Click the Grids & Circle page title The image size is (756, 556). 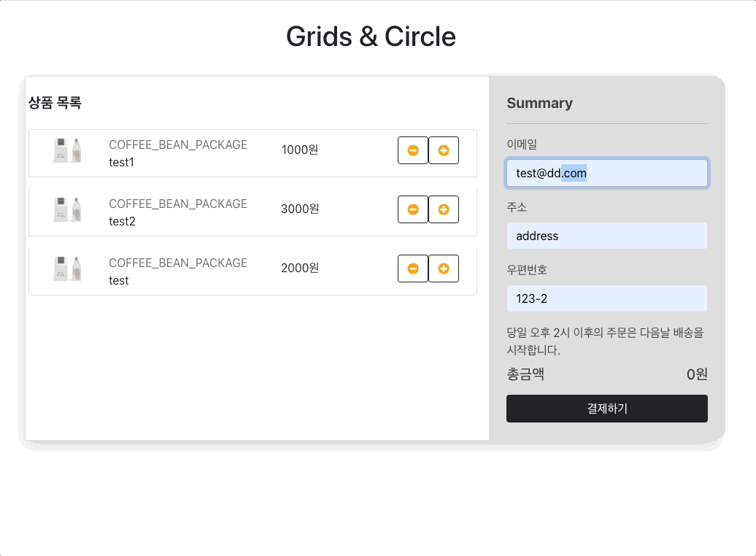pos(371,36)
